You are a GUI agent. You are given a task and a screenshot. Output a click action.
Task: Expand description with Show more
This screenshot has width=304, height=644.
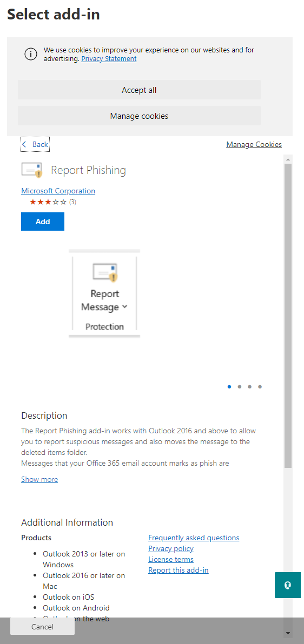pyautogui.click(x=39, y=479)
